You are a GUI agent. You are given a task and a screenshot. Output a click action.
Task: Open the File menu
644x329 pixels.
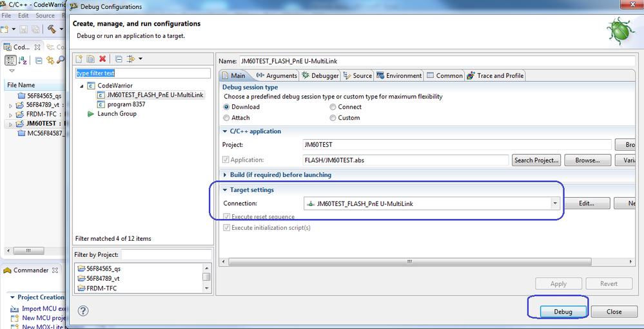tap(6, 15)
